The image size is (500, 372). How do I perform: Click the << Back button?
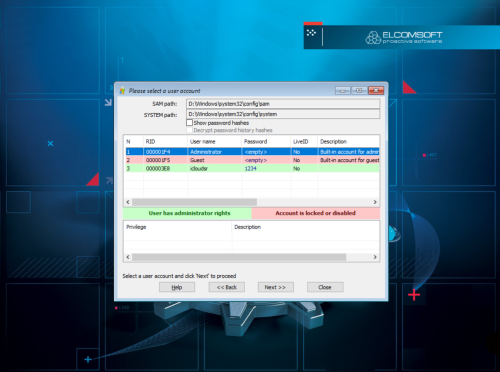click(227, 287)
